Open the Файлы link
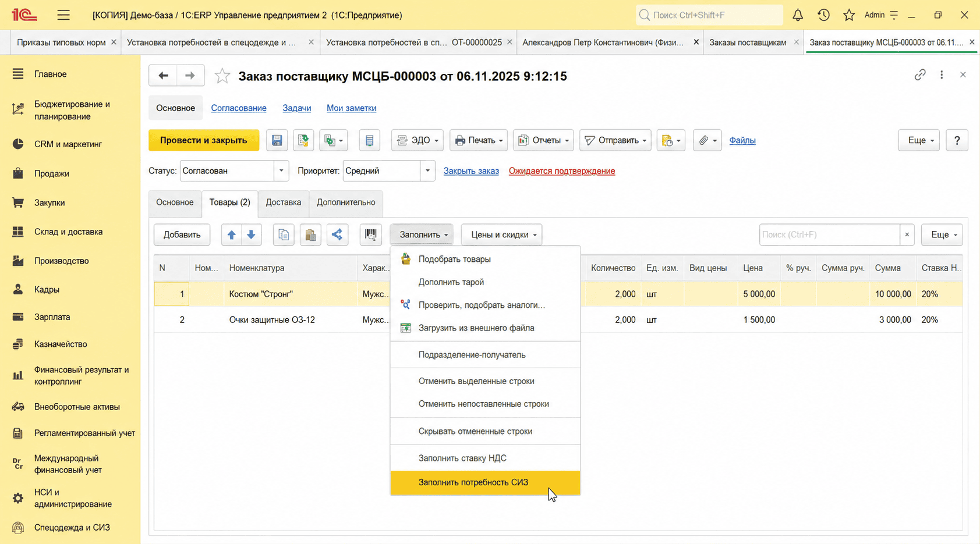980x544 pixels. (742, 140)
